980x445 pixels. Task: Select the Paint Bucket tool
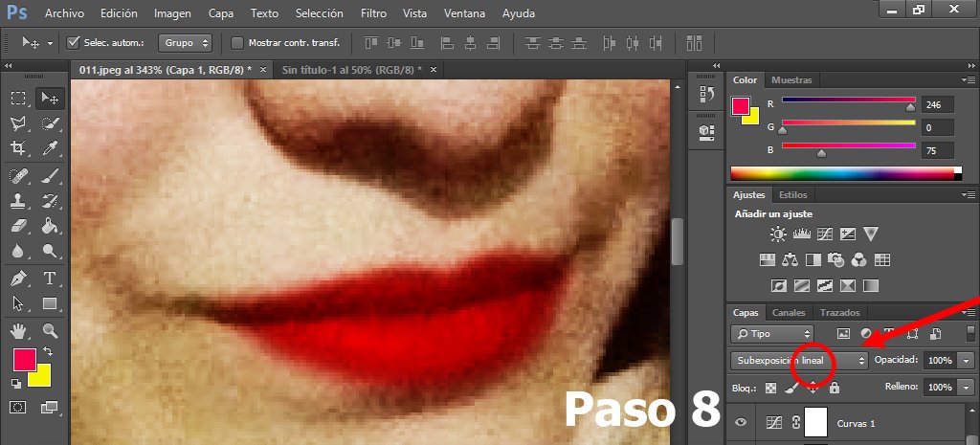(x=50, y=226)
